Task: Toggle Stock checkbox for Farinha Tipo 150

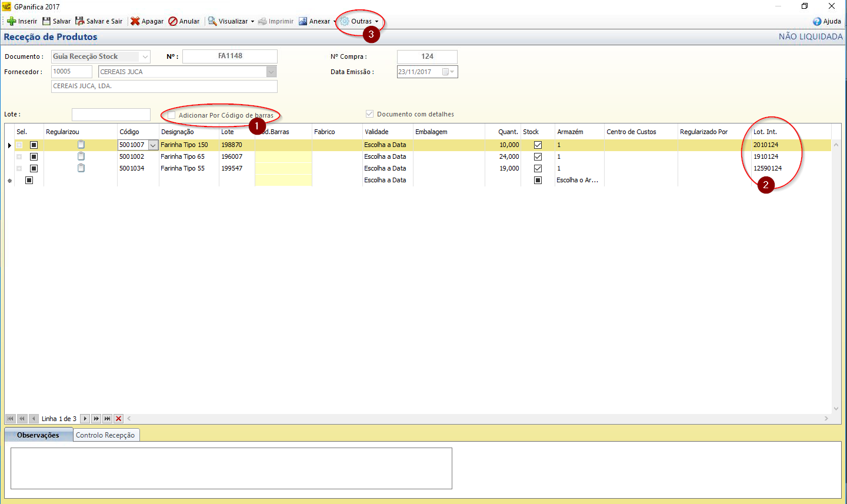Action: tap(538, 145)
